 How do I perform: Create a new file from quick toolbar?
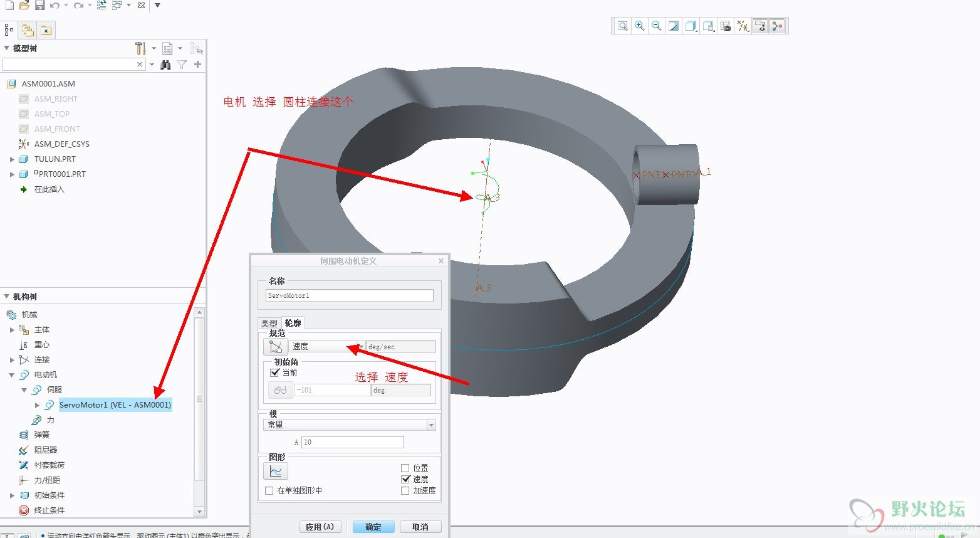(x=9, y=5)
